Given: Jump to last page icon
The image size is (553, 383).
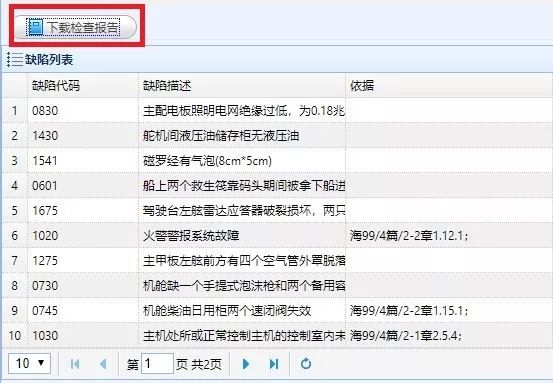Looking at the screenshot, I should (274, 364).
